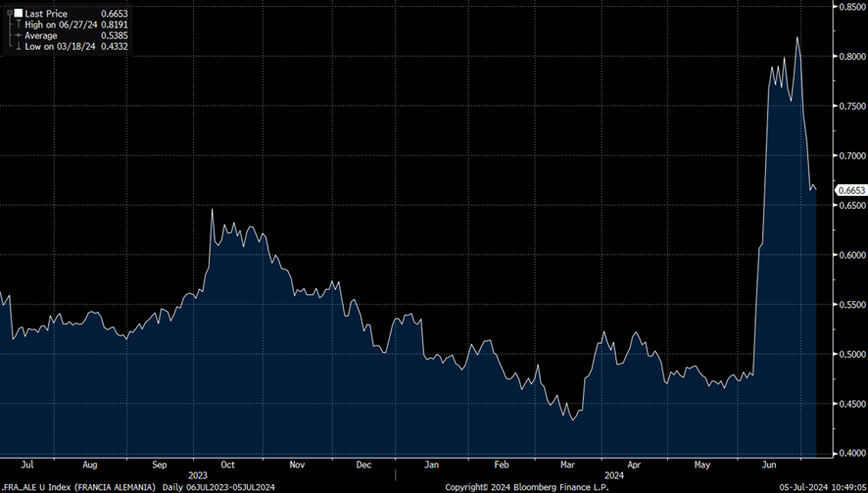Screen dimensions: 868x493
Task: Select the Last Price legend entry
Action: click(x=46, y=14)
